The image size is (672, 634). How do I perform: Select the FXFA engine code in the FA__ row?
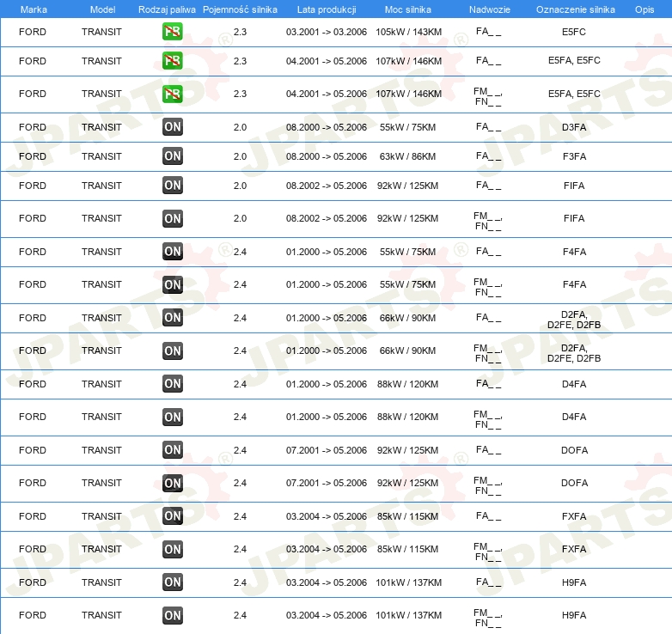[574, 516]
